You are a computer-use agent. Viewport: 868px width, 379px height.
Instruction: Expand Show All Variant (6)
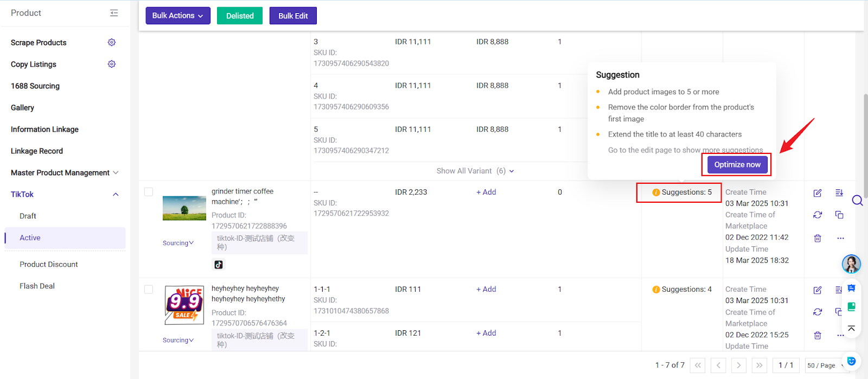pos(475,171)
